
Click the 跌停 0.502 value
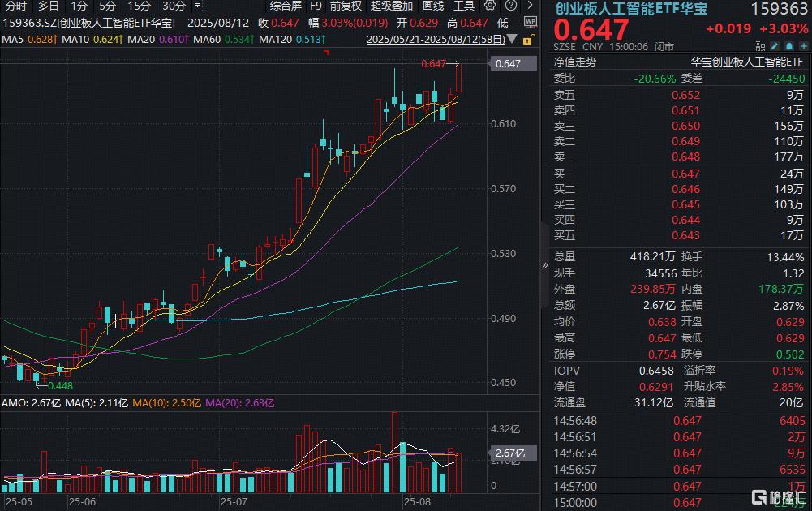[790, 354]
